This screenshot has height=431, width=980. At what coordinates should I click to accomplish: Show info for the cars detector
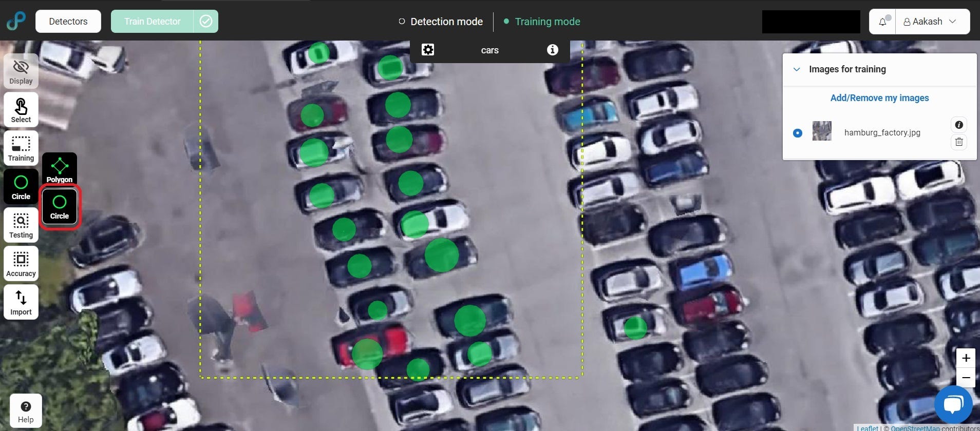pos(553,50)
